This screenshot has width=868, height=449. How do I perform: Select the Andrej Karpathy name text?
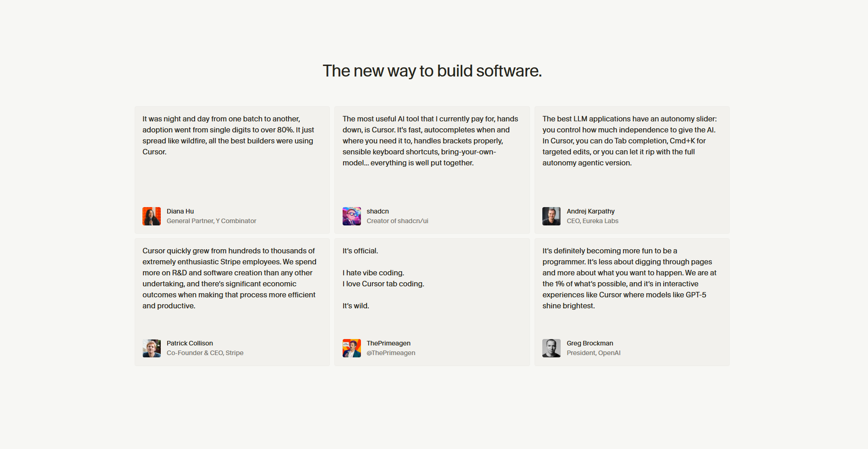tap(590, 211)
